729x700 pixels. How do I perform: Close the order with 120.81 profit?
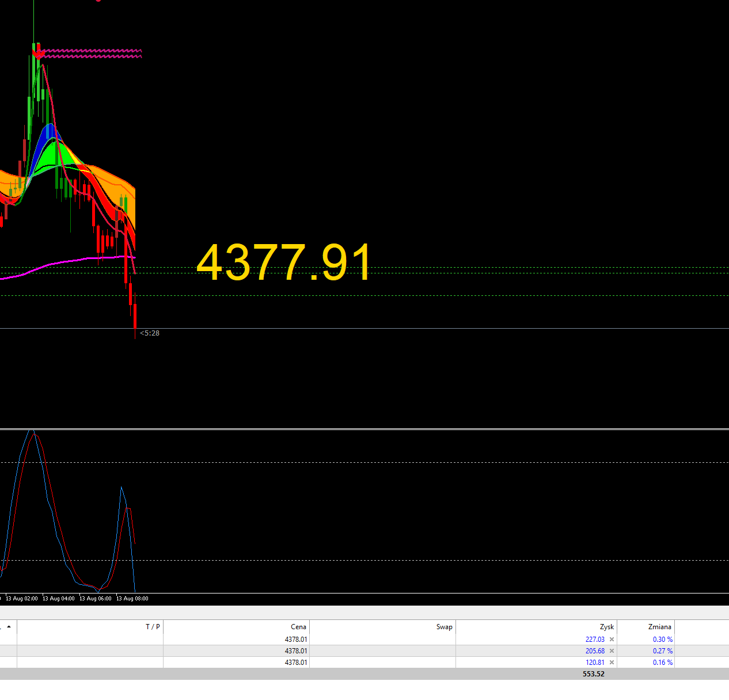click(612, 663)
